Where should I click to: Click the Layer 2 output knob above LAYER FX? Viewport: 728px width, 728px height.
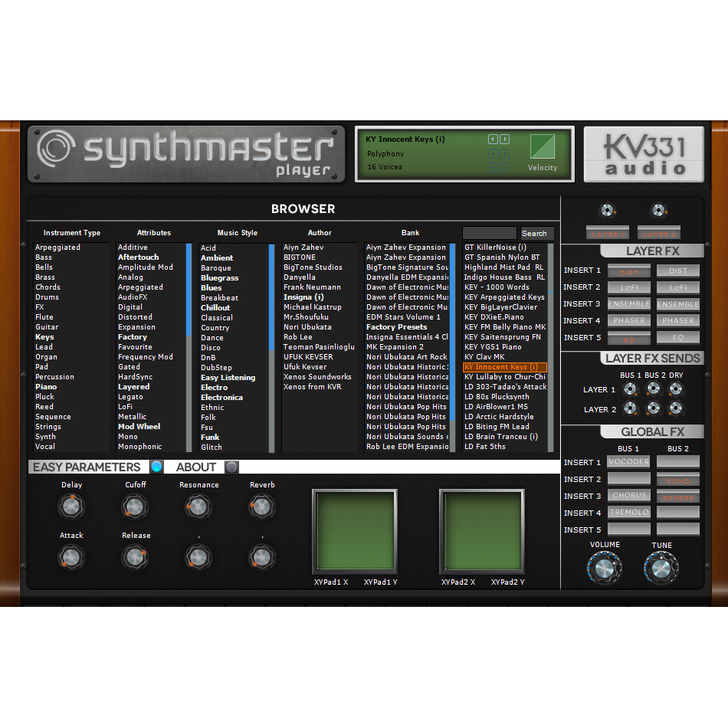tap(659, 208)
